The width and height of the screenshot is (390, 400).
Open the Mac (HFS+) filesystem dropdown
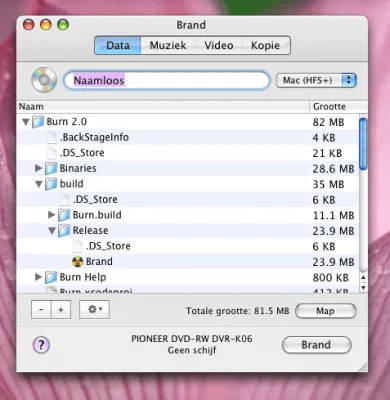click(316, 80)
